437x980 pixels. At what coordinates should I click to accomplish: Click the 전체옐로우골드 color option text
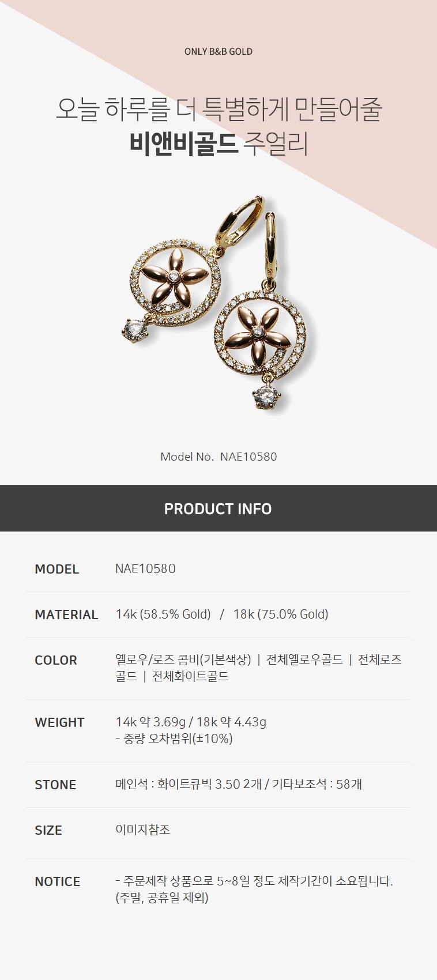click(x=304, y=659)
